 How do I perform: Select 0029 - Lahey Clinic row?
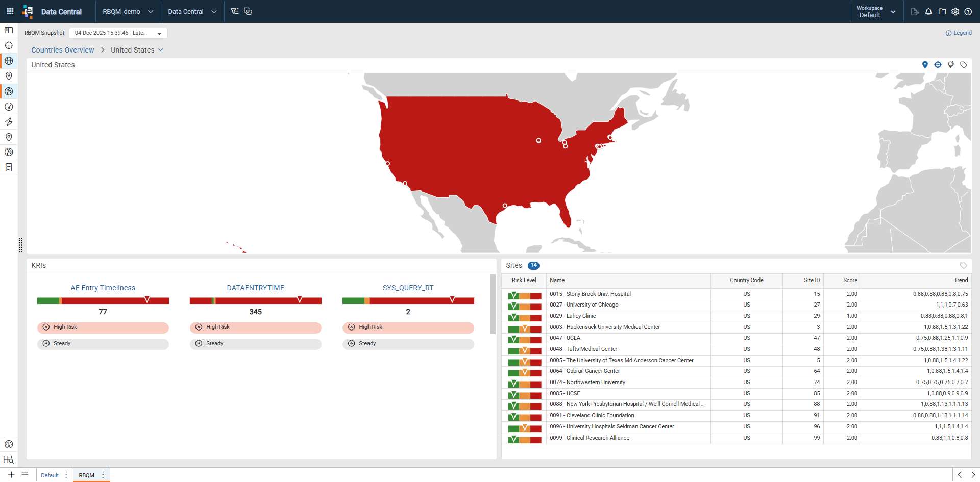point(736,316)
